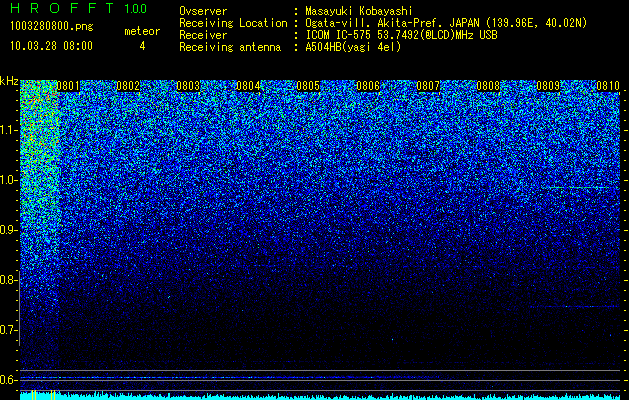Click the A504HB yagi antenna text
Screen dimensions: 629x400
point(353,47)
